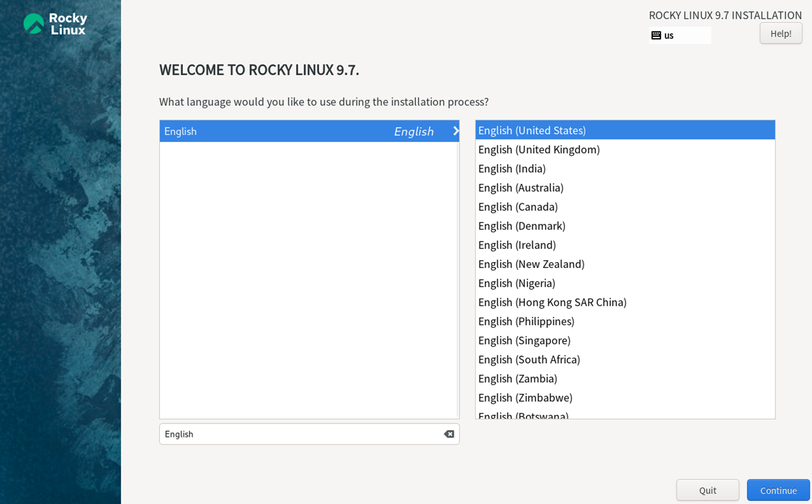Select English (Philippines) locale
This screenshot has width=812, height=504.
tap(625, 321)
